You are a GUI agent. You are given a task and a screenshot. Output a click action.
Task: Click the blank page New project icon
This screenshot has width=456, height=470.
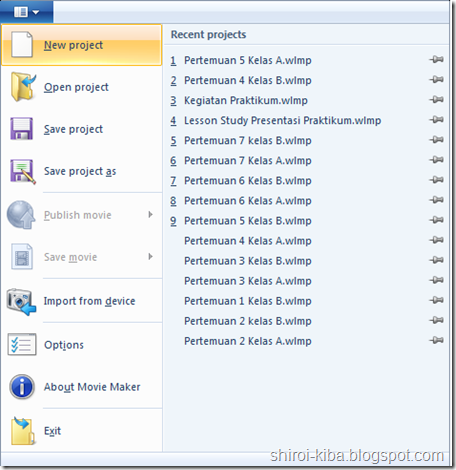click(22, 45)
